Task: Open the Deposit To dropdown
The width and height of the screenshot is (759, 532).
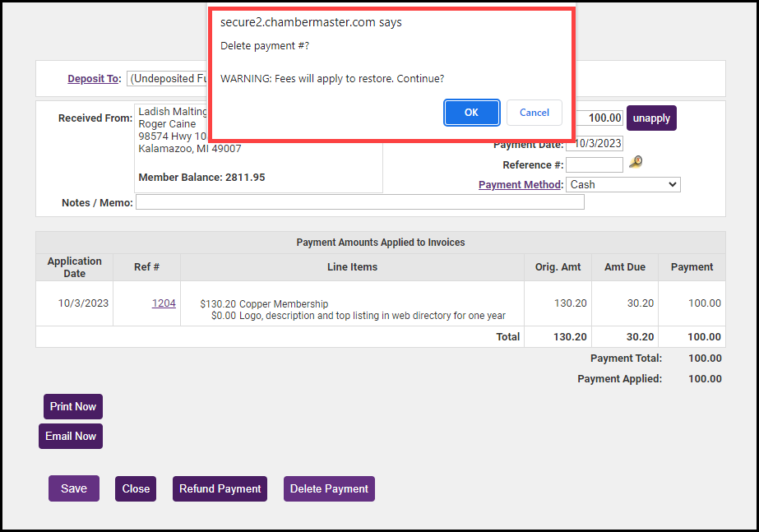Action: click(169, 79)
